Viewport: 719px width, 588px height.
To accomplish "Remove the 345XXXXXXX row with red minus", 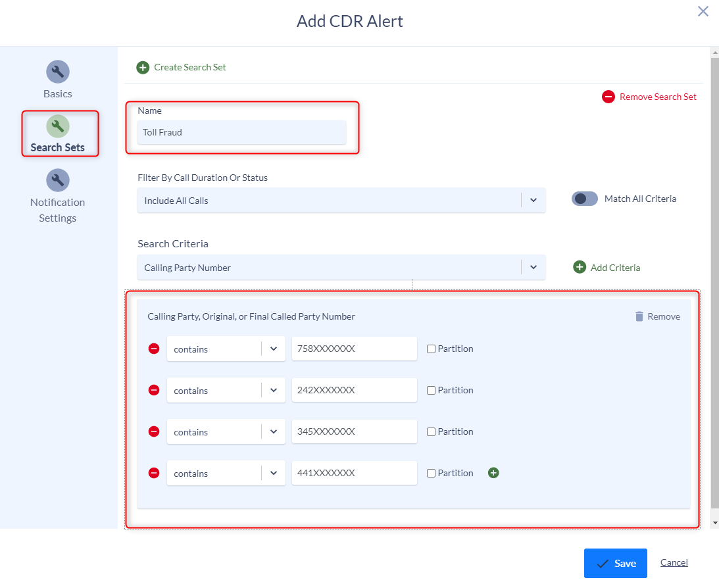I will [154, 431].
